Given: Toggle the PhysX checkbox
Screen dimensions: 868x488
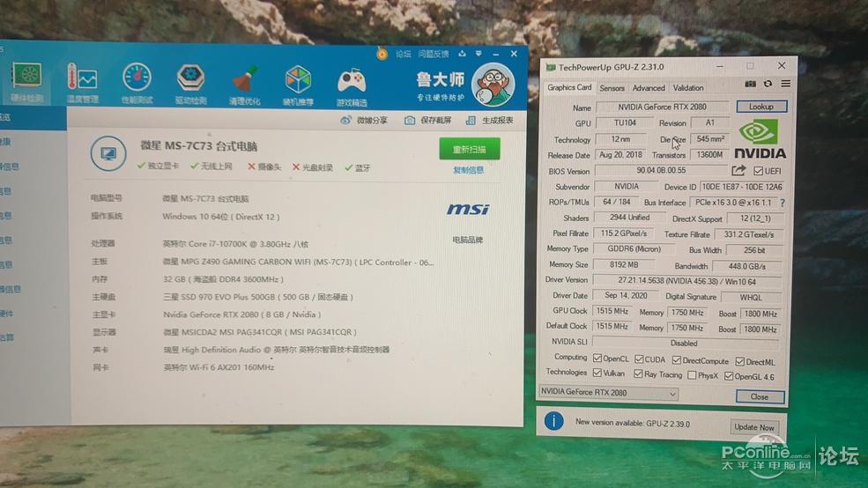Looking at the screenshot, I should [692, 375].
